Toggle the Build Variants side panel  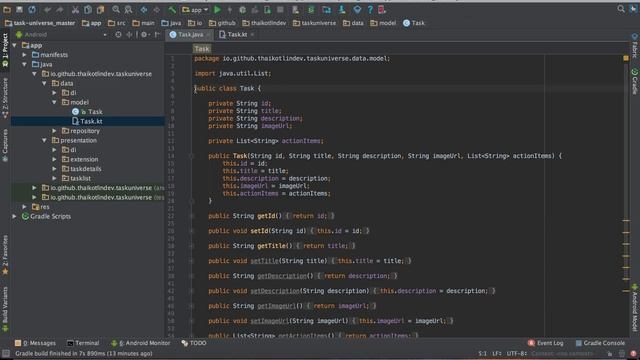5,309
